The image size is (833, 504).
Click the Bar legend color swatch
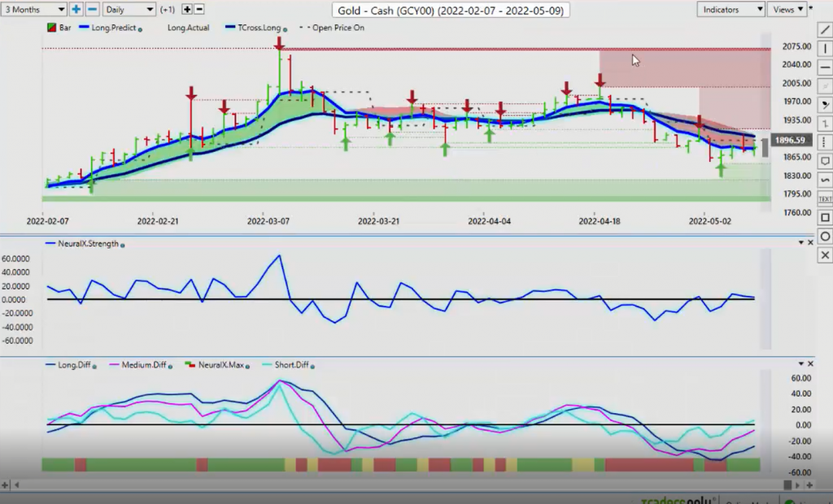click(51, 28)
